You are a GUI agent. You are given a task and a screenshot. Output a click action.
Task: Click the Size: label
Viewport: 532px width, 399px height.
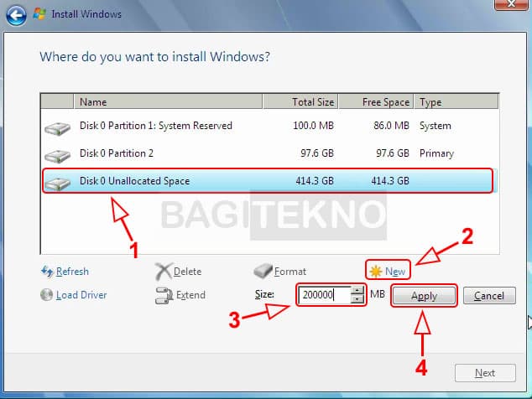click(x=264, y=294)
